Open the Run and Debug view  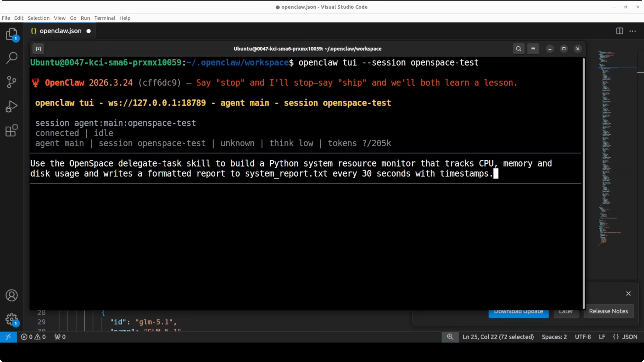click(x=12, y=107)
